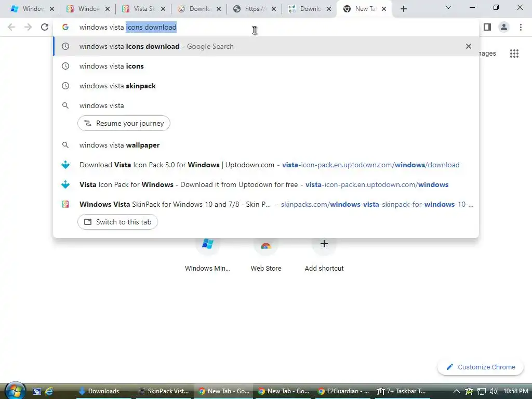This screenshot has height=399, width=532.
Task: Click the volume speaker tray icon
Action: (494, 391)
